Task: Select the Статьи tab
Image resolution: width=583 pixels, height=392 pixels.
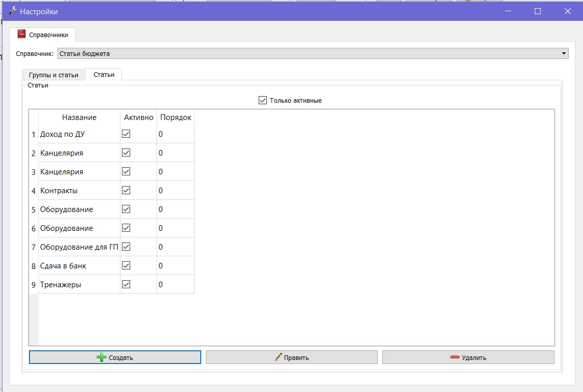Action: coord(104,74)
